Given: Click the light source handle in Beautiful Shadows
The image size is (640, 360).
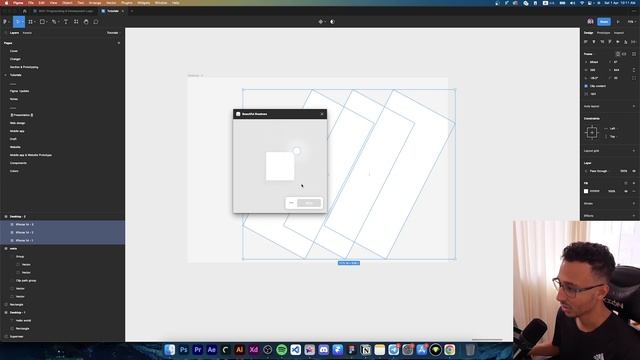Looking at the screenshot, I should tap(297, 151).
